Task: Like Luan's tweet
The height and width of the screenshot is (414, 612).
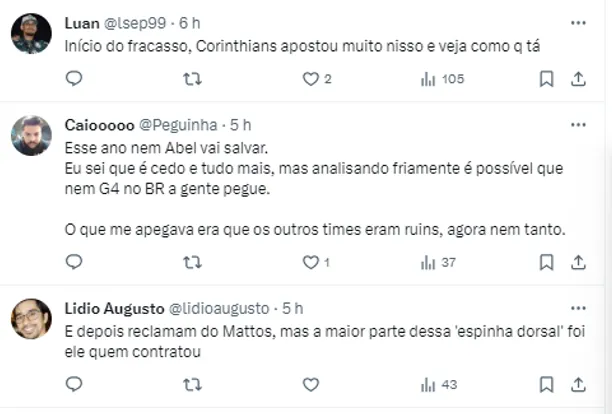Action: [x=310, y=79]
